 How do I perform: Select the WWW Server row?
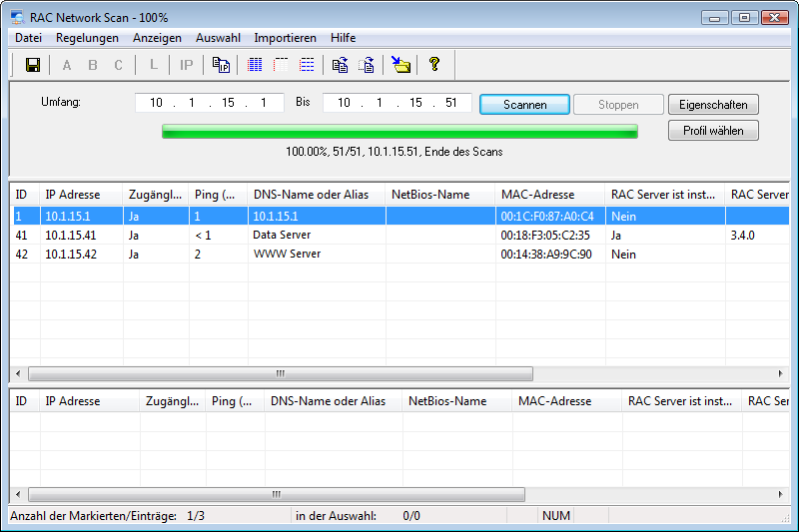point(400,254)
